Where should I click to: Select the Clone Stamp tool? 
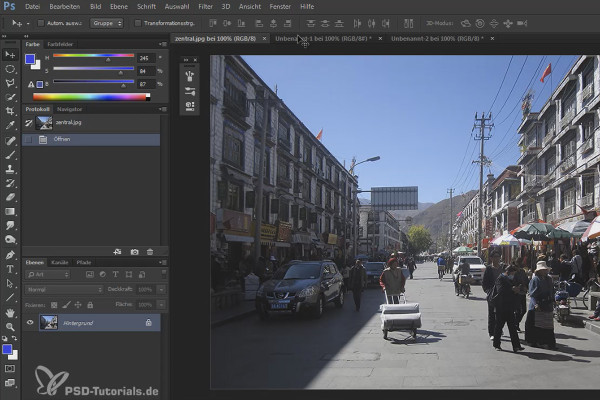click(x=10, y=169)
